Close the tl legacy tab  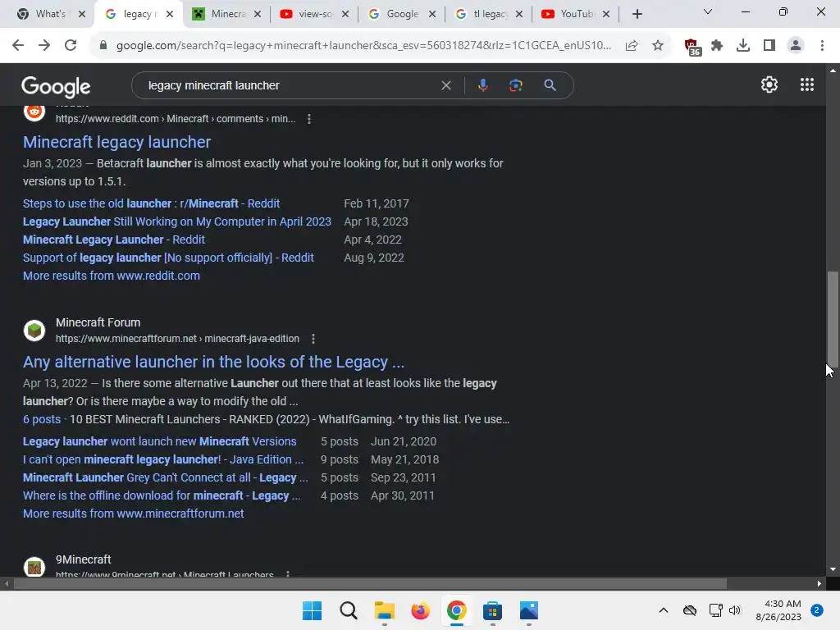[519, 14]
